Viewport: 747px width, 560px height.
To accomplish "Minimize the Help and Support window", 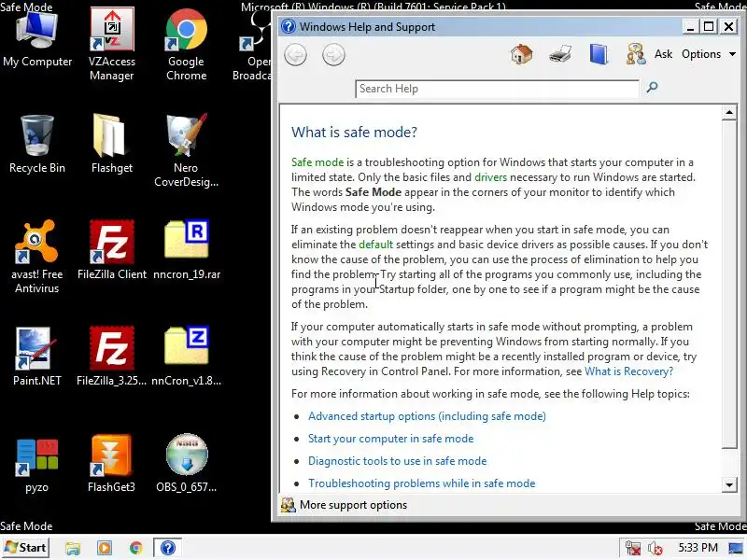I will pos(689,27).
